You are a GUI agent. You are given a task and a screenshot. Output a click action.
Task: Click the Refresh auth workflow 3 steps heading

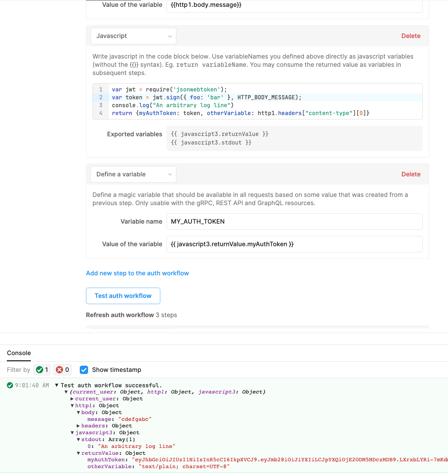pyautogui.click(x=132, y=315)
